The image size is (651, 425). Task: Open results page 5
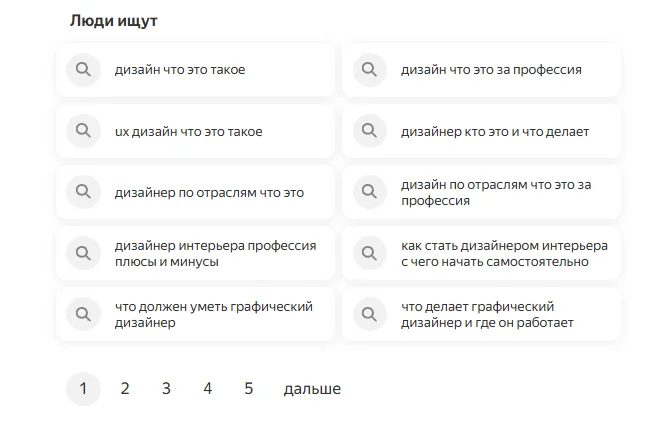[249, 389]
